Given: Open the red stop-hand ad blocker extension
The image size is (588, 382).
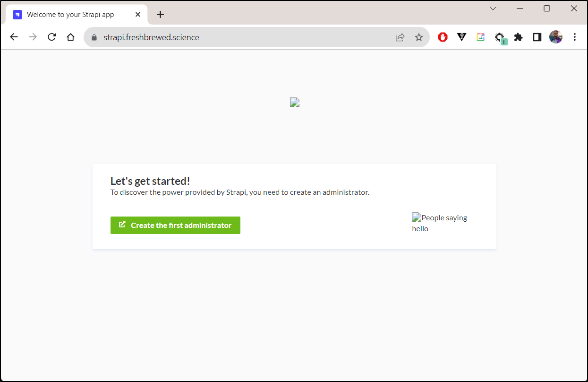Looking at the screenshot, I should coord(443,37).
